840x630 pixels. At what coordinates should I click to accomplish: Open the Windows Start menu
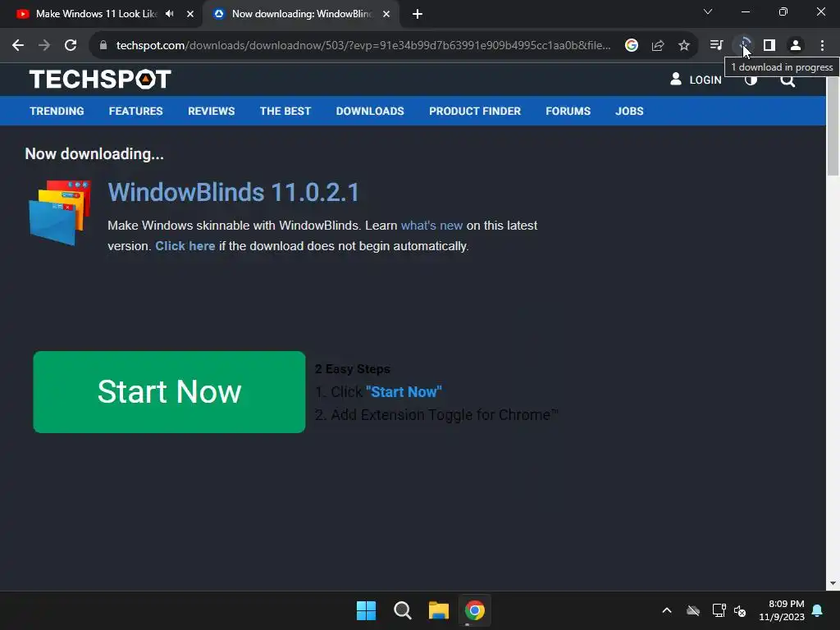(x=366, y=610)
